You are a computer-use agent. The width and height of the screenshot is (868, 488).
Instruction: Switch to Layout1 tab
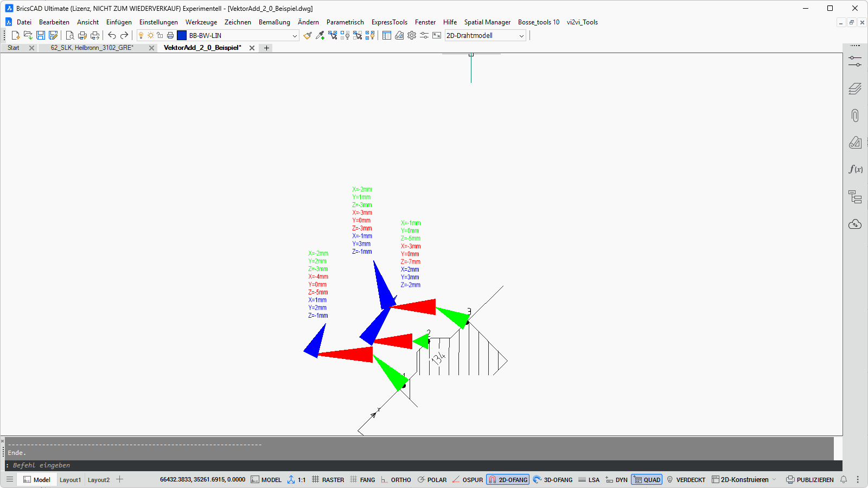(70, 480)
